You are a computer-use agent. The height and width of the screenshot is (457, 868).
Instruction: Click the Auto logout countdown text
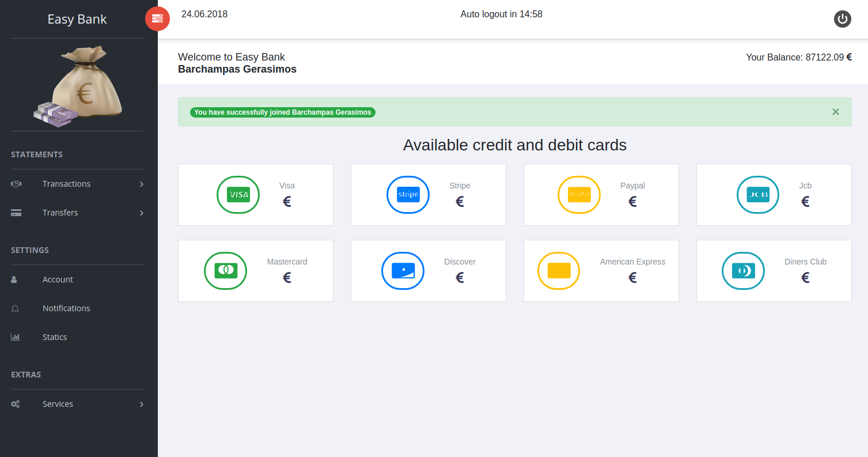pos(502,14)
